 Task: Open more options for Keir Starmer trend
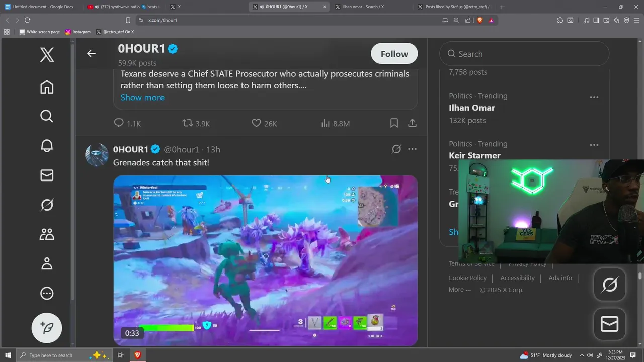point(594,145)
